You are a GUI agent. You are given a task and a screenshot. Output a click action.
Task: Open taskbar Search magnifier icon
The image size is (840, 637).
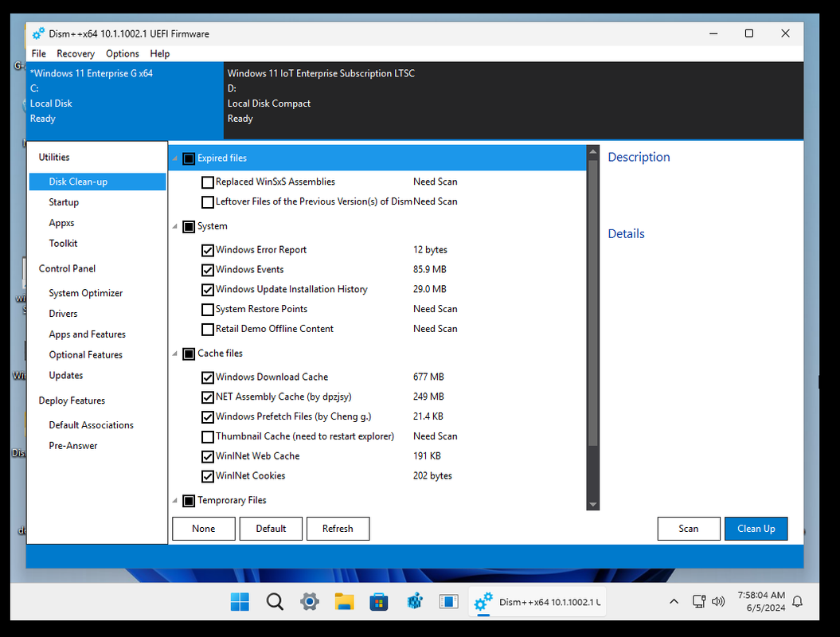point(275,602)
